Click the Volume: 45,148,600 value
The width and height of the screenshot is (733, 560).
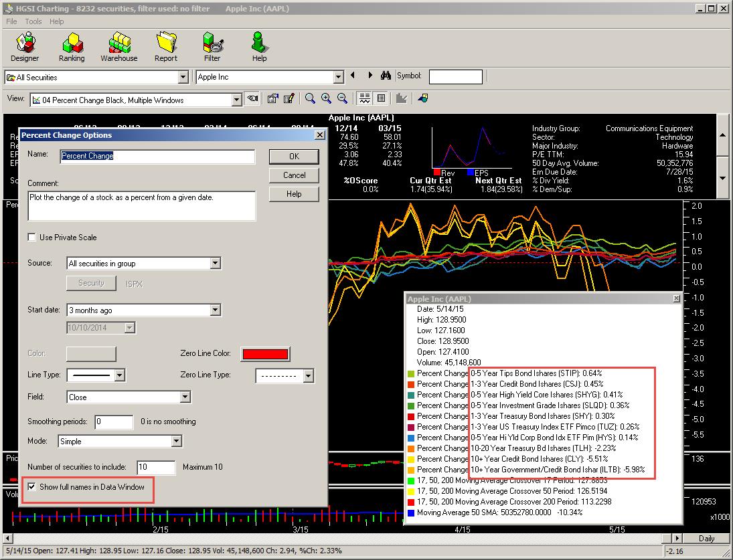449,363
